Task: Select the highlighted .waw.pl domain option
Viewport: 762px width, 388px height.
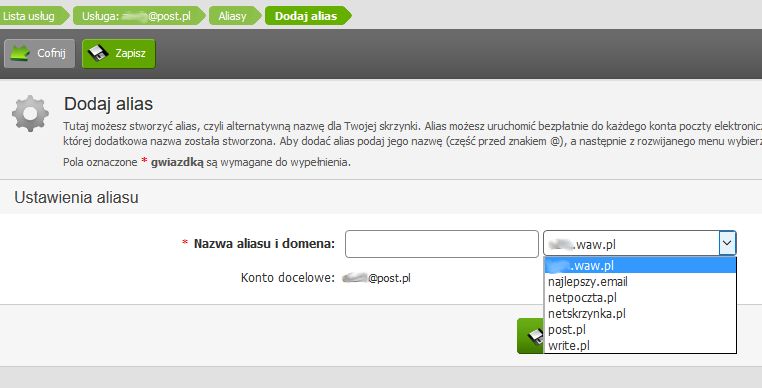Action: [x=640, y=265]
